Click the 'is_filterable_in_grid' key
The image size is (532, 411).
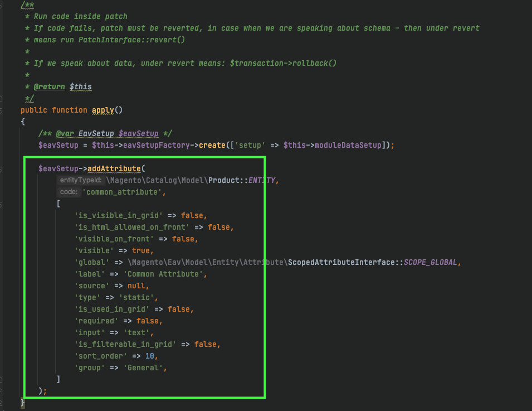[125, 345]
